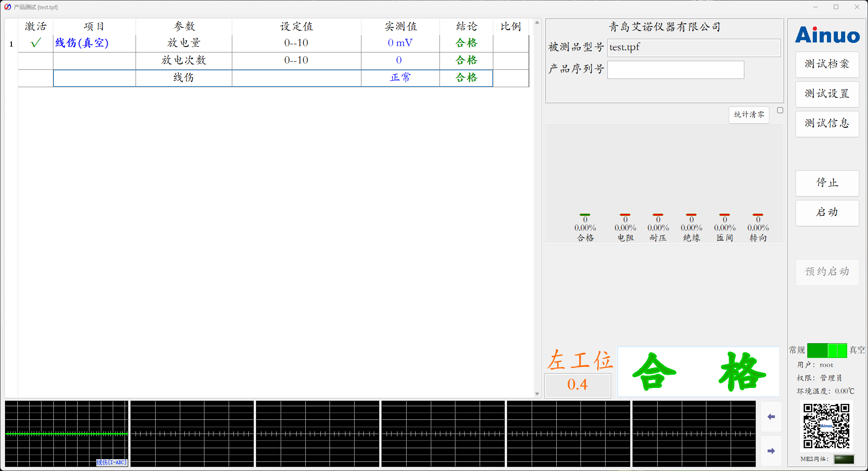Toggle the 激活 checkmark for 线伤(真空)
This screenshot has height=471, width=868.
pos(35,42)
